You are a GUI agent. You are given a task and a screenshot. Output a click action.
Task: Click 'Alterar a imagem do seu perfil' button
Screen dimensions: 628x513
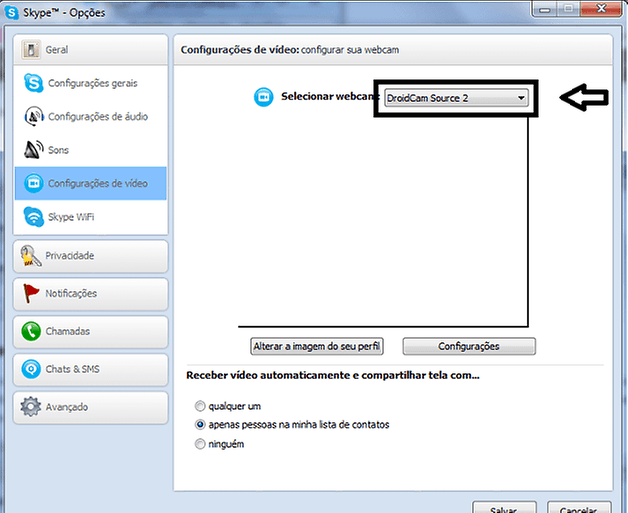coord(317,346)
